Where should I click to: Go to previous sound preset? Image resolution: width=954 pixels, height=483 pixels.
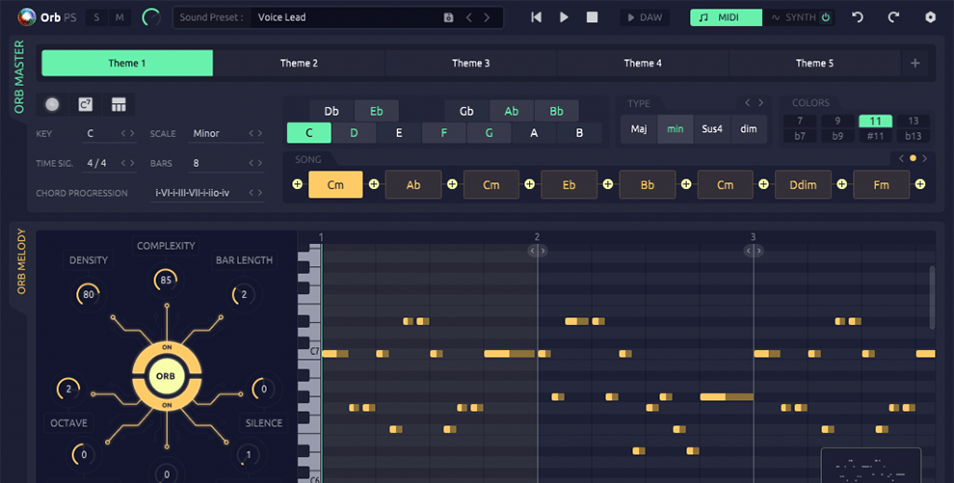(469, 18)
